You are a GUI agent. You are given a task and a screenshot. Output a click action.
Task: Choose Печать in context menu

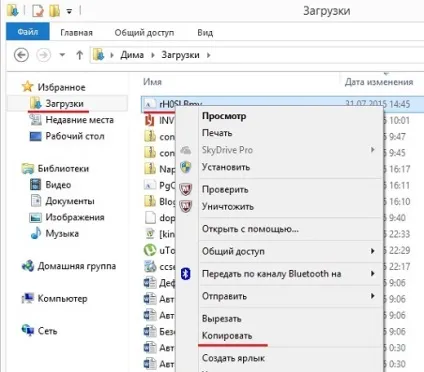[217, 133]
